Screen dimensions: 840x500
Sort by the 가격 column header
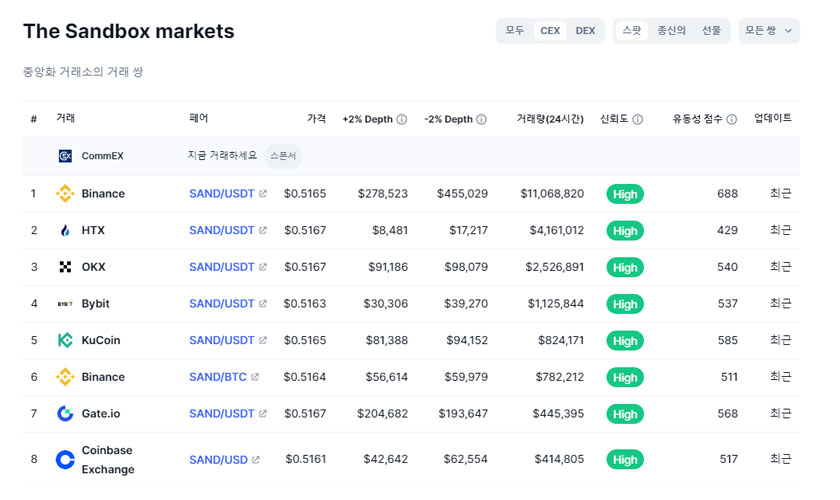click(317, 118)
